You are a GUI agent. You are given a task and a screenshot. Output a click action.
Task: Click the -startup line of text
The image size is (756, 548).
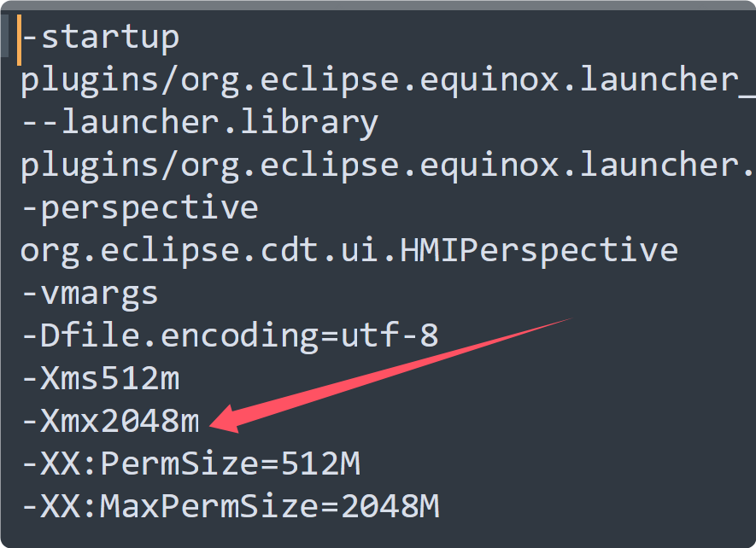click(100, 38)
